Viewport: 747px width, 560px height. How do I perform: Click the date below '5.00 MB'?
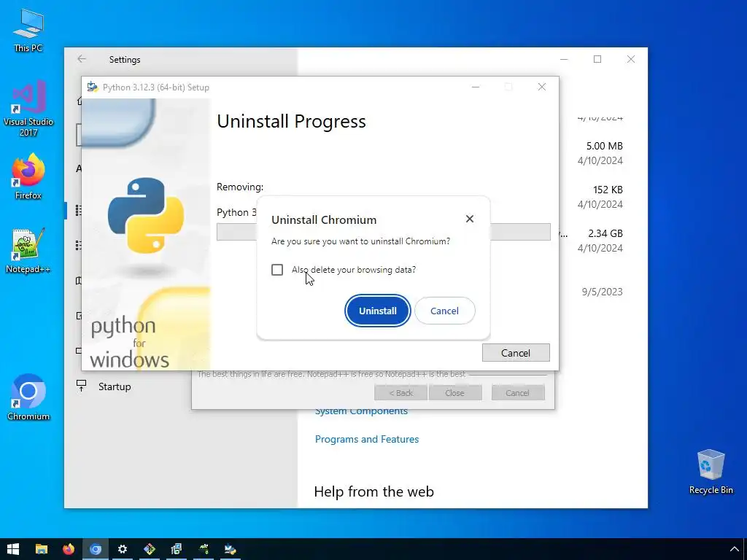[600, 160]
